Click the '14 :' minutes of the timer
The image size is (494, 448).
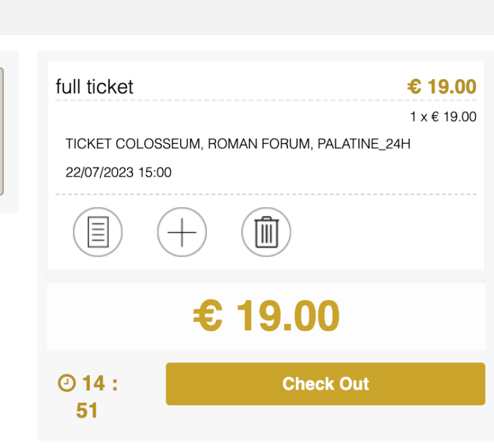[100, 384]
